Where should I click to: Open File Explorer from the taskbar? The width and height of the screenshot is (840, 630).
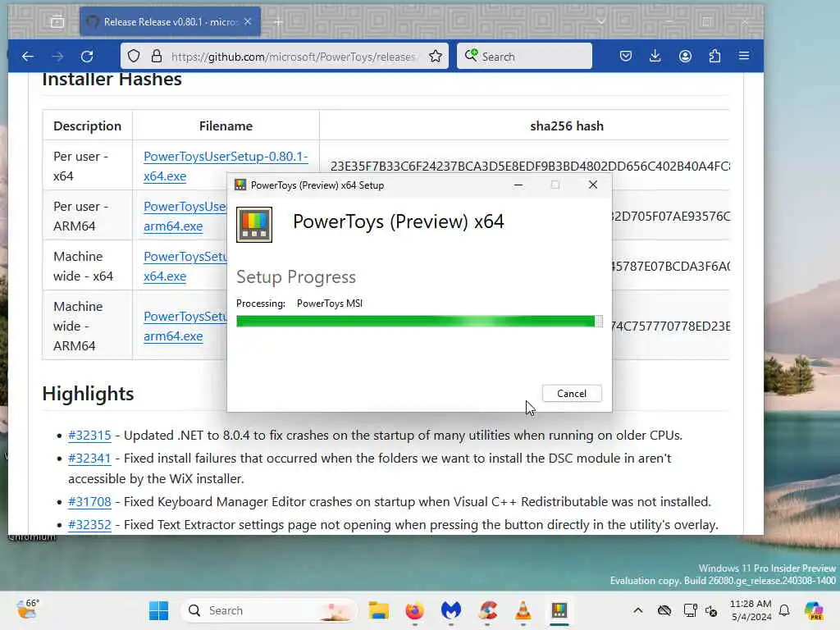(379, 610)
